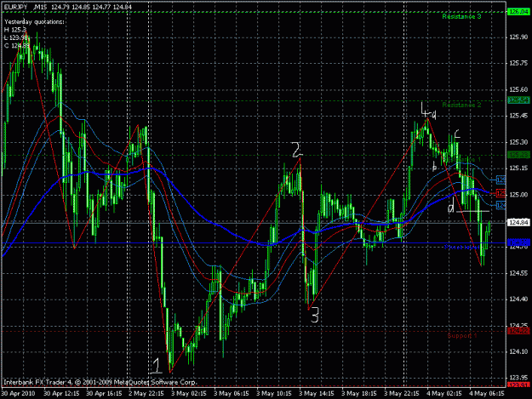Click the 123.95 price scale label
This screenshot has width=532, height=399.
click(x=518, y=378)
